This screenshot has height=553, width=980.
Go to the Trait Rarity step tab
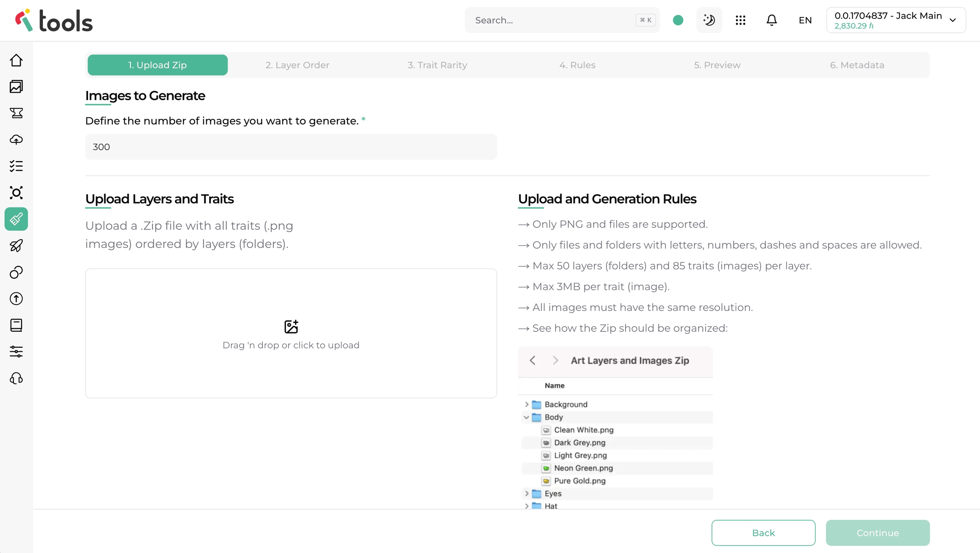click(x=437, y=65)
